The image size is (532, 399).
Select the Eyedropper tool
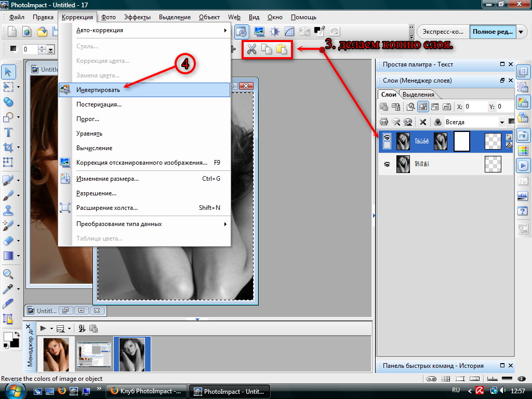click(8, 289)
